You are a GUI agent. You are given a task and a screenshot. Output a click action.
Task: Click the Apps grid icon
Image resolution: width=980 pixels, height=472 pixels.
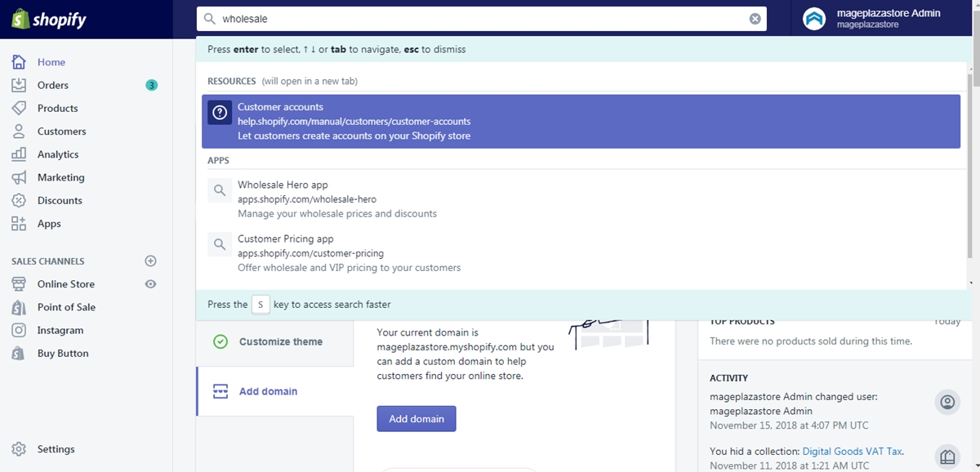click(19, 224)
